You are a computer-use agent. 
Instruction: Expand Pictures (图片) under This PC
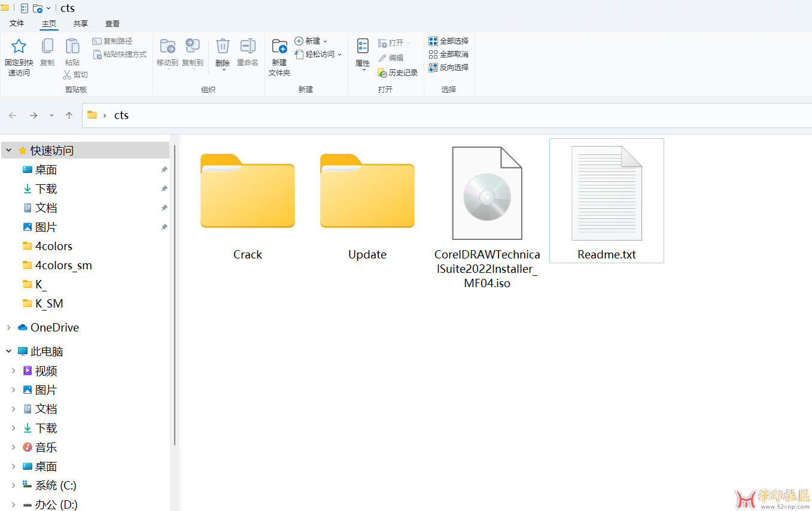(13, 390)
